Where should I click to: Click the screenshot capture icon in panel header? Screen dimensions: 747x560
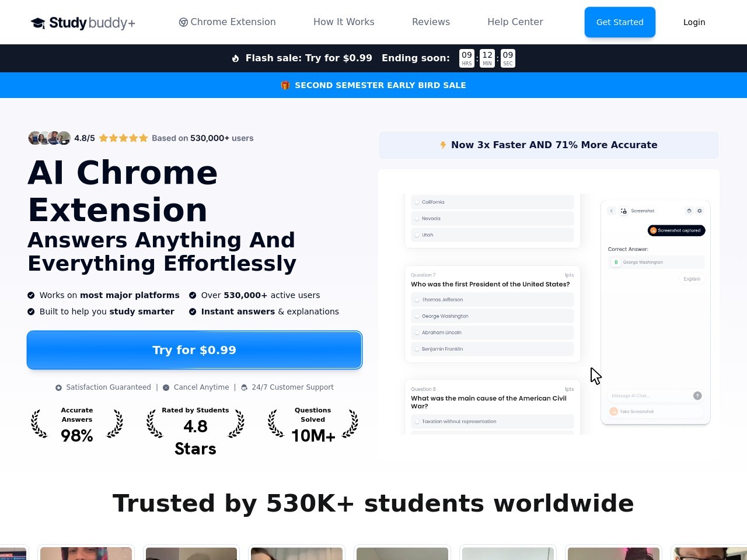[624, 211]
